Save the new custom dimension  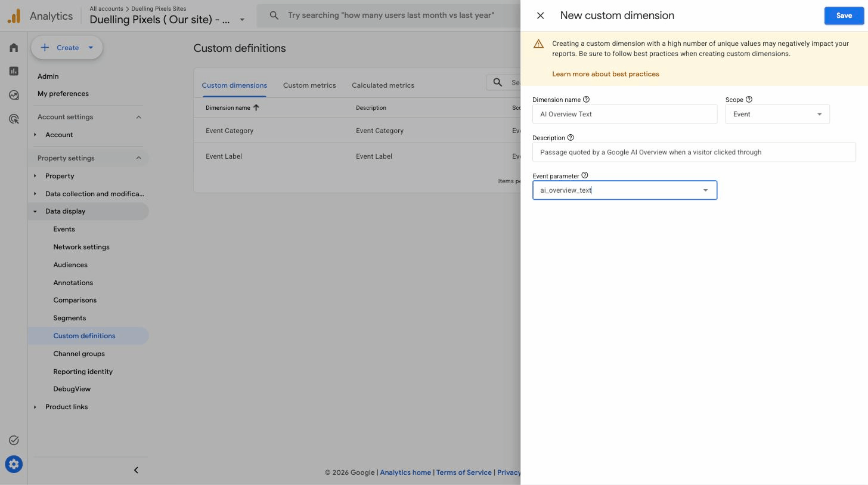844,16
